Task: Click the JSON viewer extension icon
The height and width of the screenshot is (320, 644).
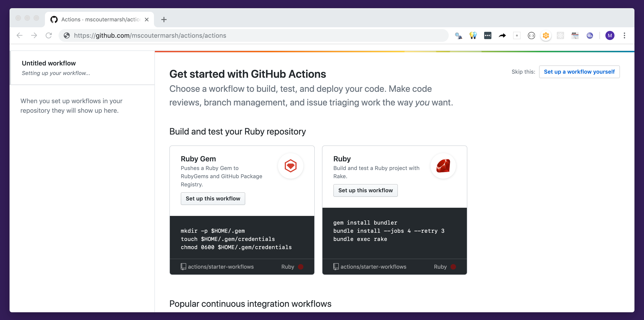Action: click(x=532, y=35)
